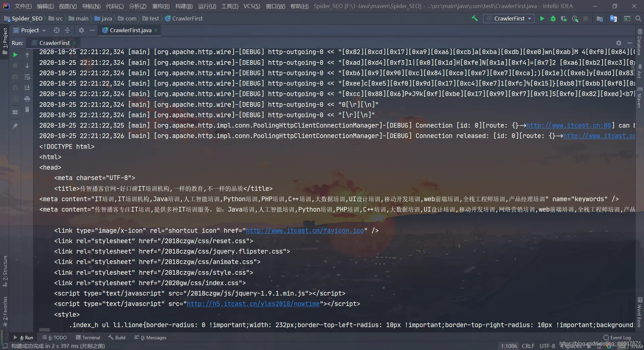Toggle the pin tab icon in Run panel

[15, 126]
